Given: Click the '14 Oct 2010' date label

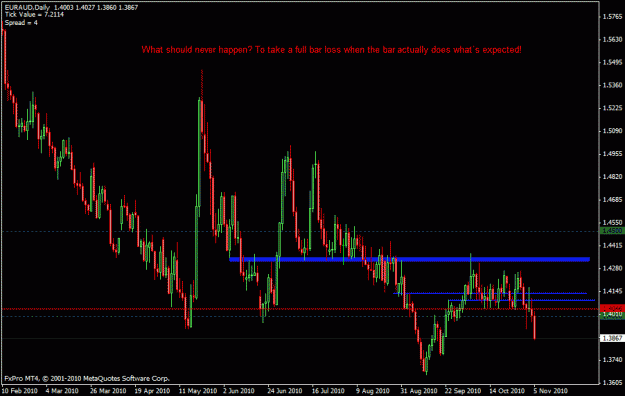Looking at the screenshot, I should 507,391.
